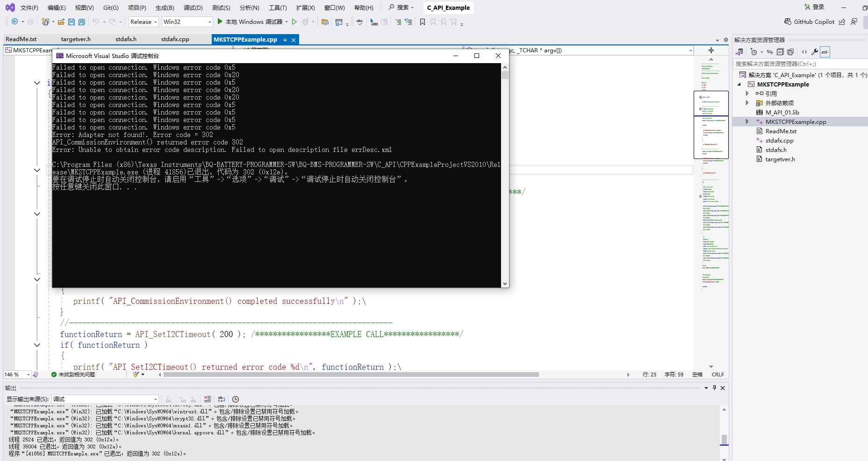868x461 pixels.
Task: Click the Navigate Backward arrow icon
Action: pyautogui.click(x=15, y=22)
